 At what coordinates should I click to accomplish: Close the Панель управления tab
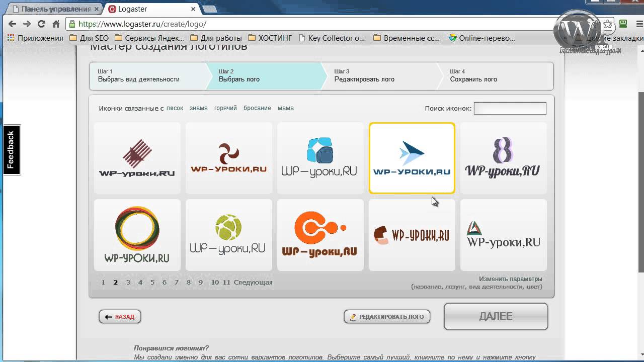(97, 9)
